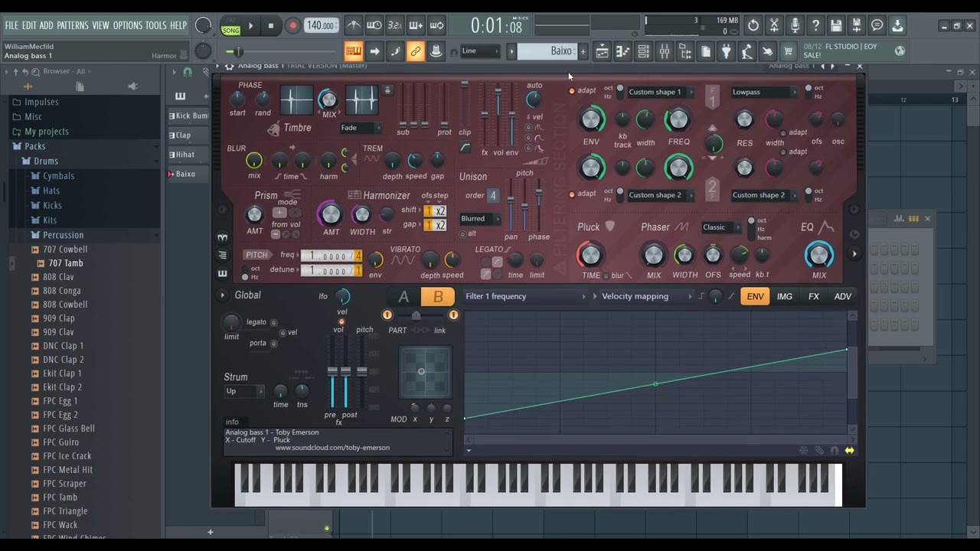Viewport: 980px width, 551px height.
Task: Select part B button
Action: point(438,297)
